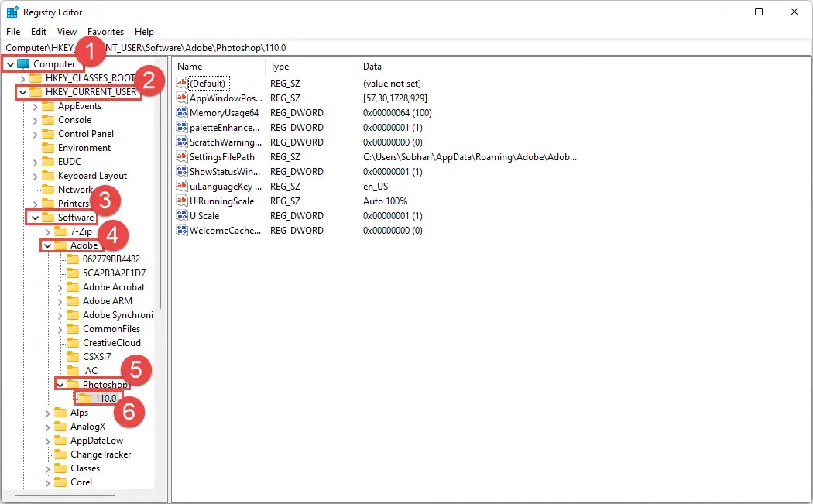Click the 7-Zip folder icon
Screen dimensions: 813x504
(x=60, y=231)
